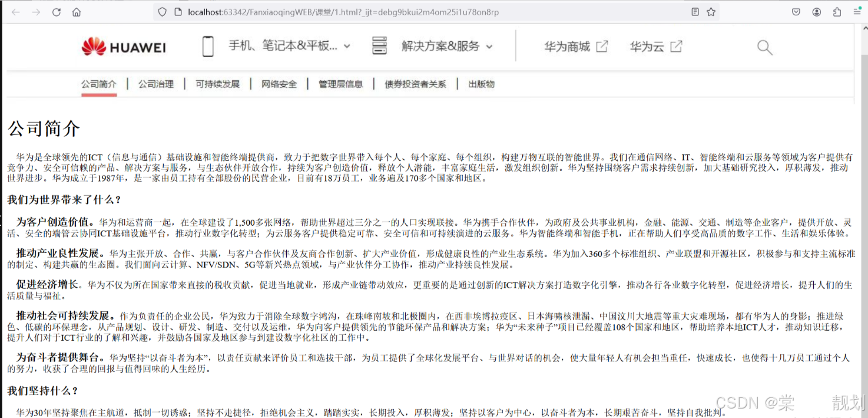Screen dimensions: 868x418
Task: Open the 华为商城 link
Action: tap(567, 47)
